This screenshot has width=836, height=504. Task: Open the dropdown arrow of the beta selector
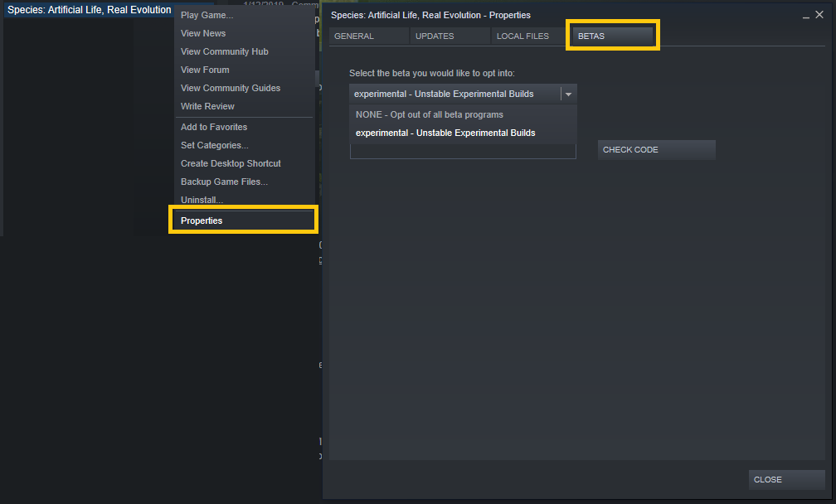pos(568,94)
